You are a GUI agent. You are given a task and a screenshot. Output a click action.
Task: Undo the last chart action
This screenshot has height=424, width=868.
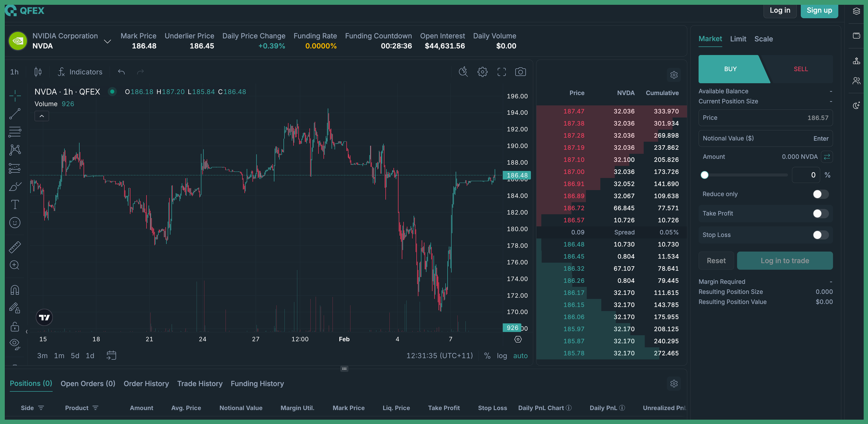[x=122, y=72]
